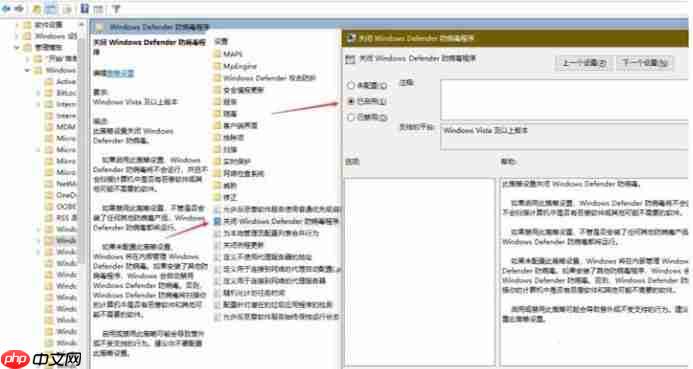This screenshot has height=369, width=693.
Task: Click the Up one level folder icon
Action: pos(37,8)
